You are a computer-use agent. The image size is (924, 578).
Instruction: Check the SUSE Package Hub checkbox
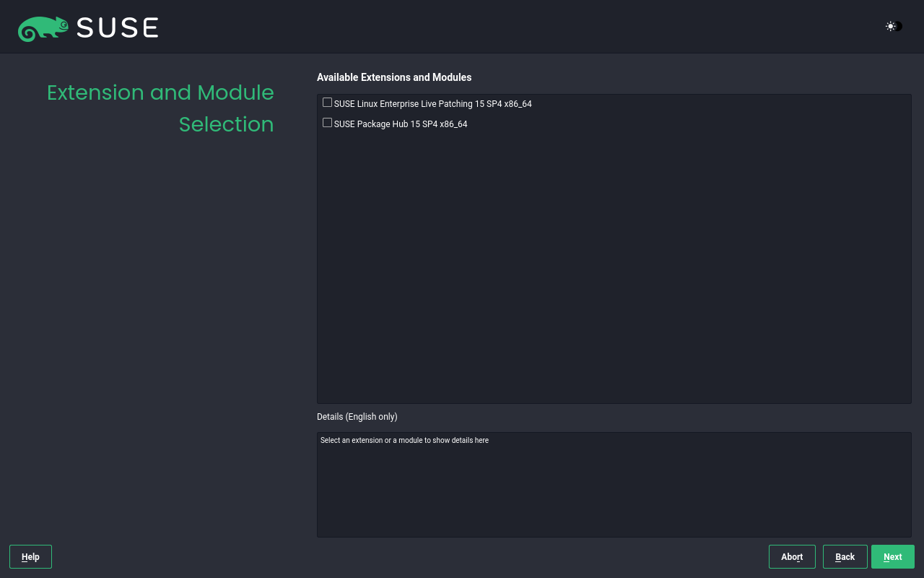(x=327, y=123)
